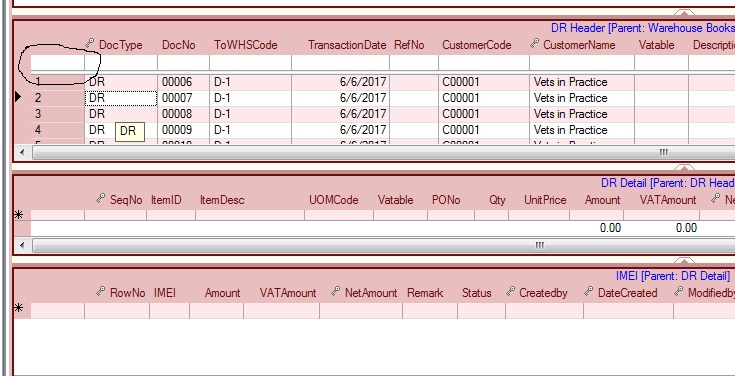Sort by ToWHSCode column header
Viewport: 735px width, 376px height.
(246, 45)
